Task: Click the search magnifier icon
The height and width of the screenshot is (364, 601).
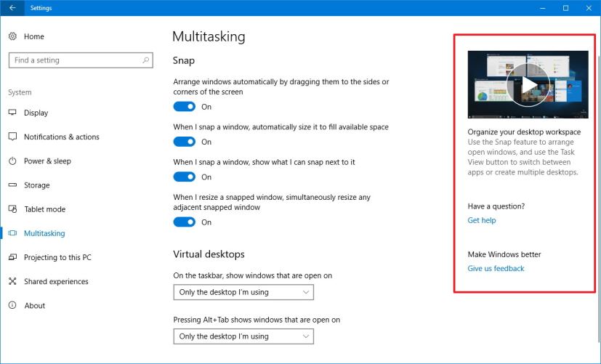Action: click(145, 60)
